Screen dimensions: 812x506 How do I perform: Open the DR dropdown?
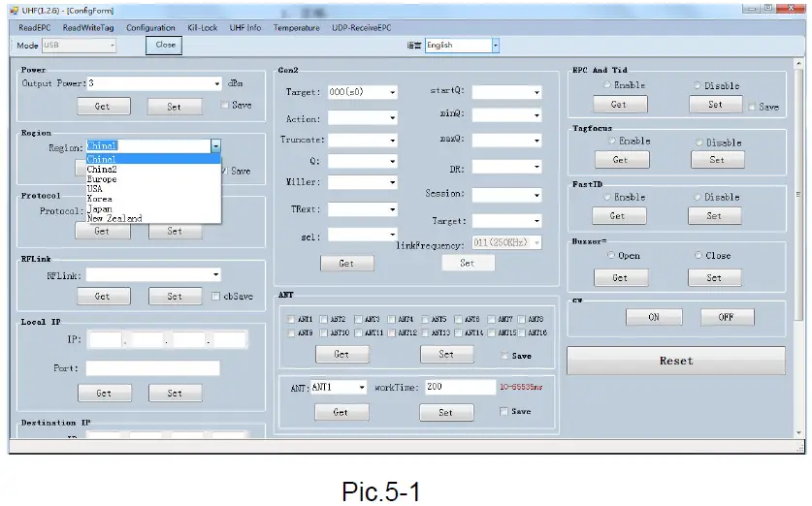pos(506,167)
